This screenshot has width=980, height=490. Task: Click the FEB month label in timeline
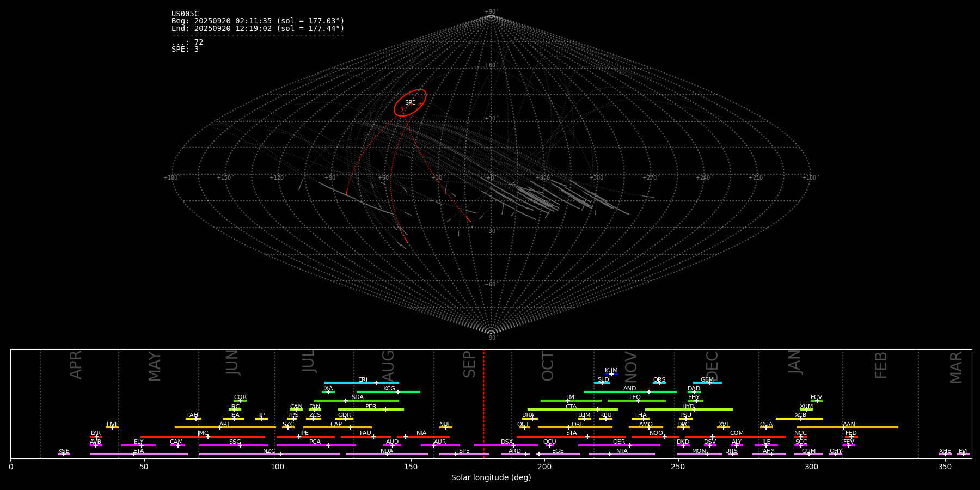click(881, 365)
